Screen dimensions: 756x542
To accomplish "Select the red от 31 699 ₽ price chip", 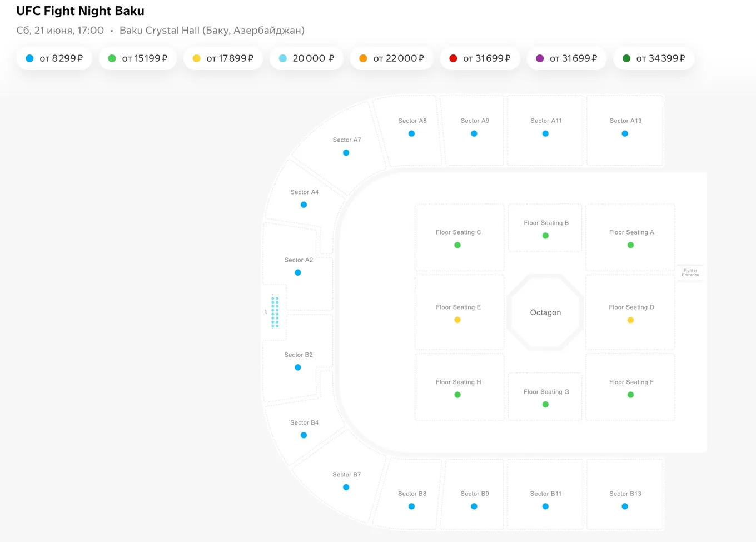I will (480, 58).
